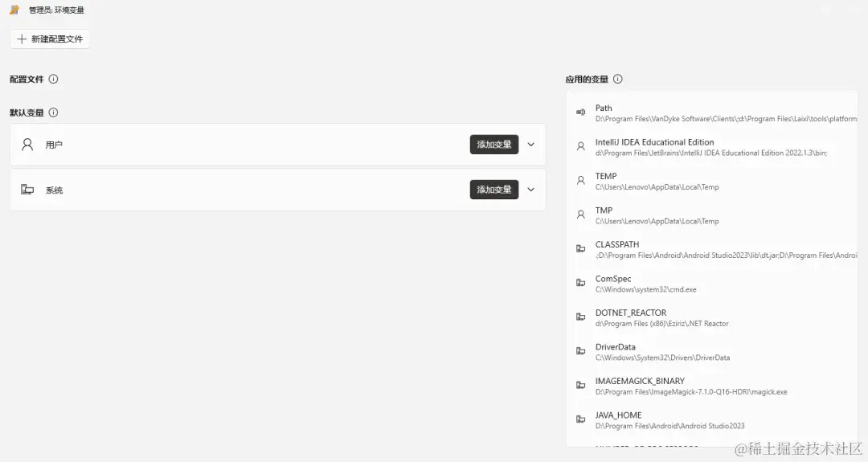Screen dimensions: 868x462
Task: Click the Environment Variables app icon in title bar
Action: (15, 10)
